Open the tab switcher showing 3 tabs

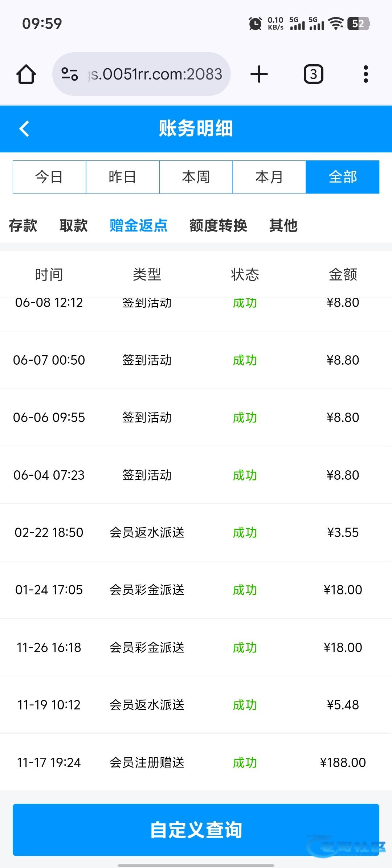coord(313,74)
